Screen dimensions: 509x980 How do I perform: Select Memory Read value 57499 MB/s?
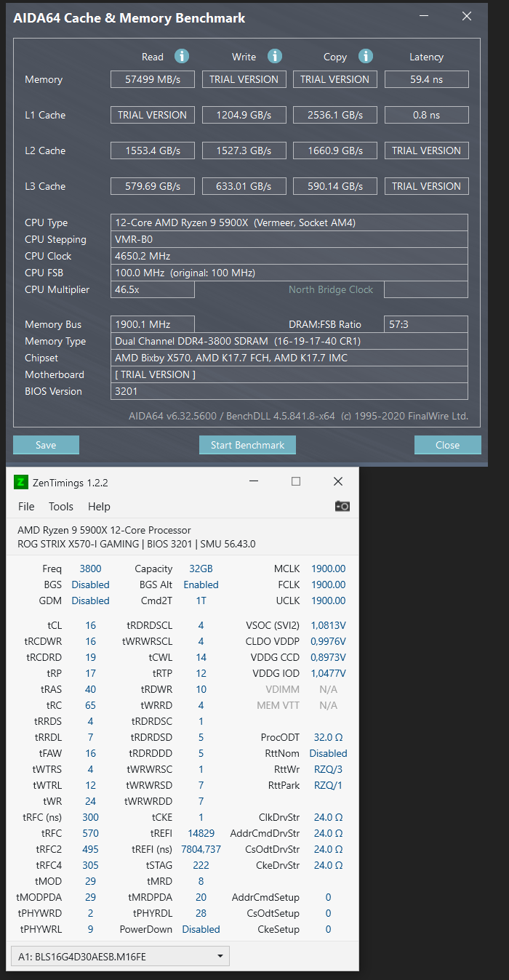coord(153,79)
